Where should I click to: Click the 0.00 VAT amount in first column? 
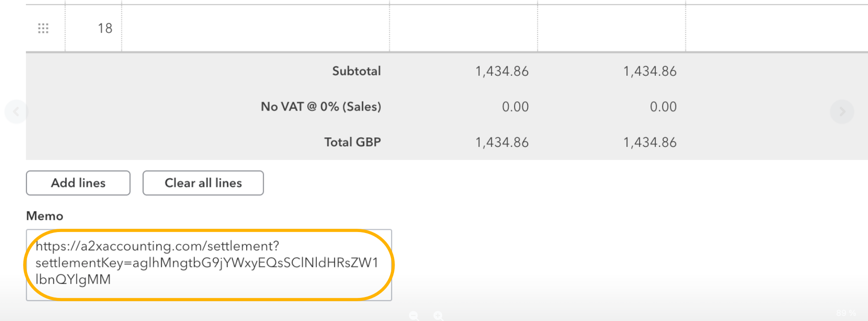(x=515, y=107)
